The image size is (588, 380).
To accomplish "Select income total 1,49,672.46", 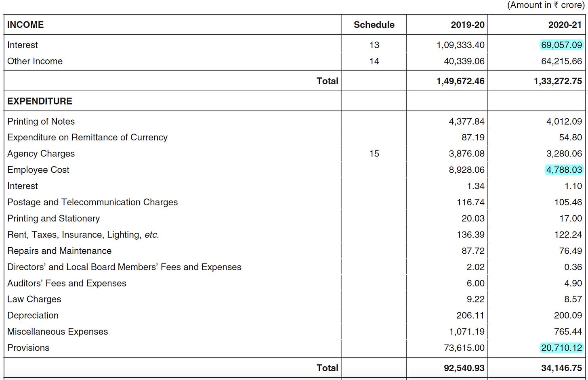I will coord(460,81).
